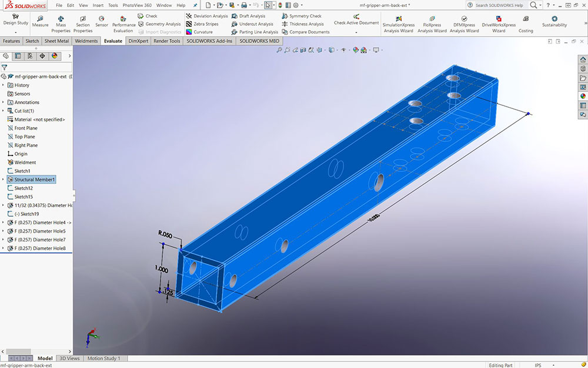Open the Measure tool

(x=40, y=22)
